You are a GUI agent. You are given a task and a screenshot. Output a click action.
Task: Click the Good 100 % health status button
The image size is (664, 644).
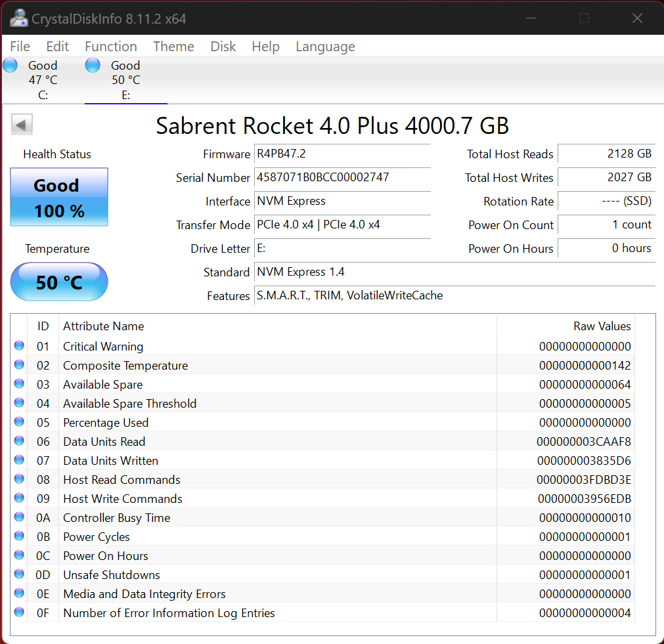point(59,198)
